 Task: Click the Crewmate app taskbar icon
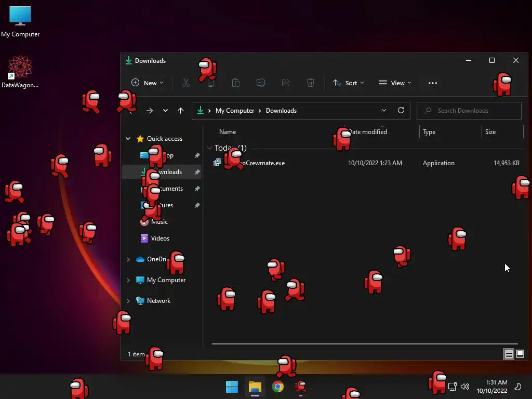click(301, 387)
